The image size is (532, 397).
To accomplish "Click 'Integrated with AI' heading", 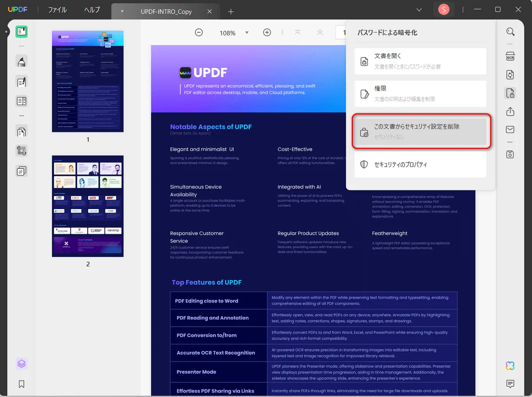I will (299, 187).
